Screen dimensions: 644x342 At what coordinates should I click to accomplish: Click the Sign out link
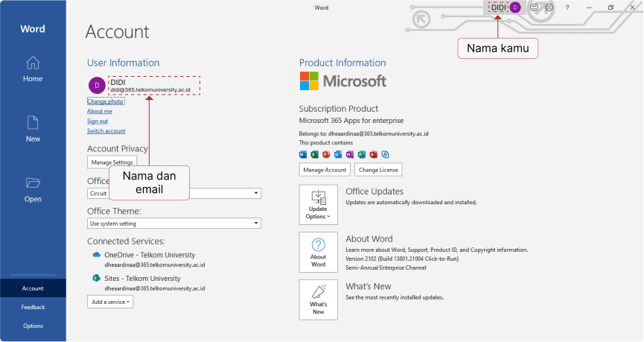pos(98,121)
